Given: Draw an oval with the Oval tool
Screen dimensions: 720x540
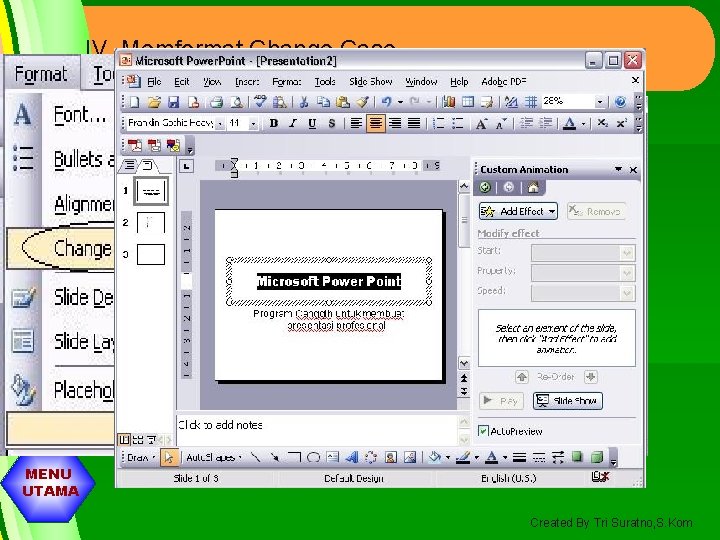Looking at the screenshot, I should coord(313,457).
